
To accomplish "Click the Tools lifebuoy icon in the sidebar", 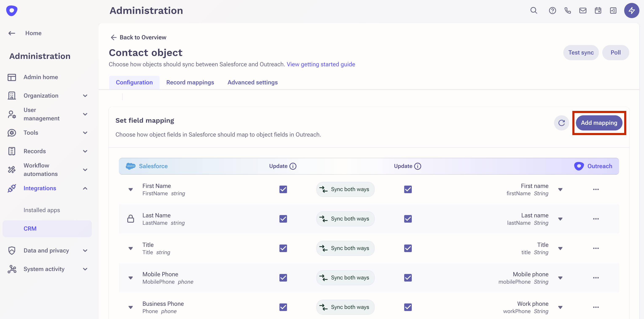I will coord(12,133).
